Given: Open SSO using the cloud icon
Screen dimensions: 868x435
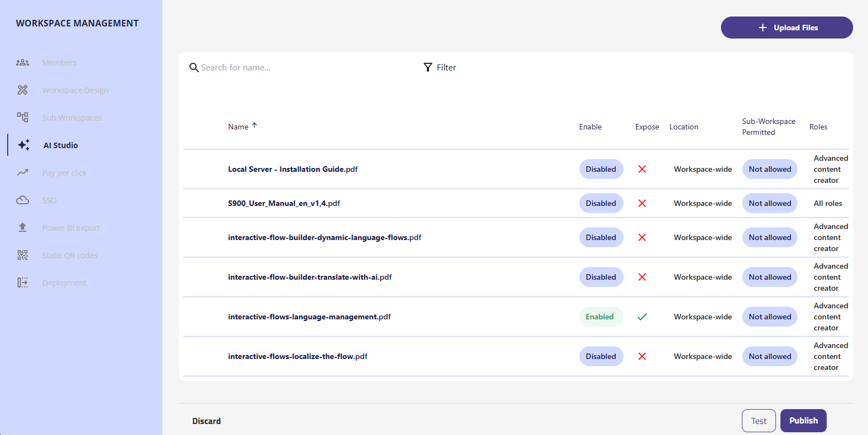Looking at the screenshot, I should click(23, 200).
